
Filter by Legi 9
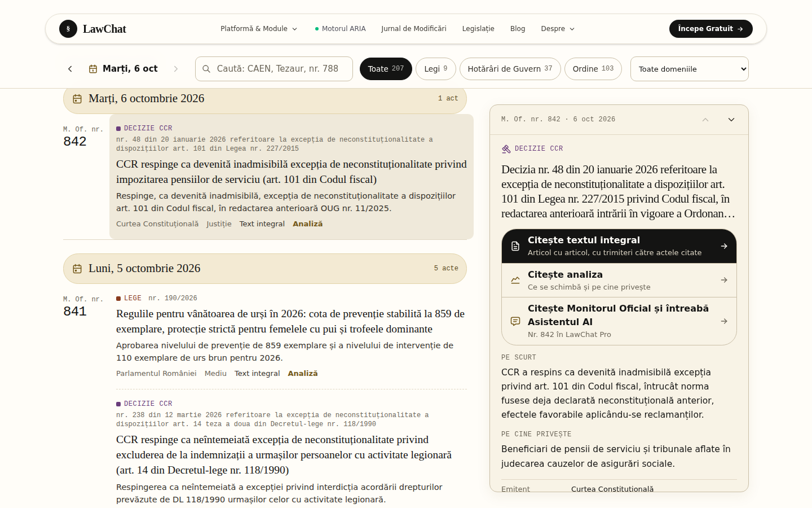point(436,69)
